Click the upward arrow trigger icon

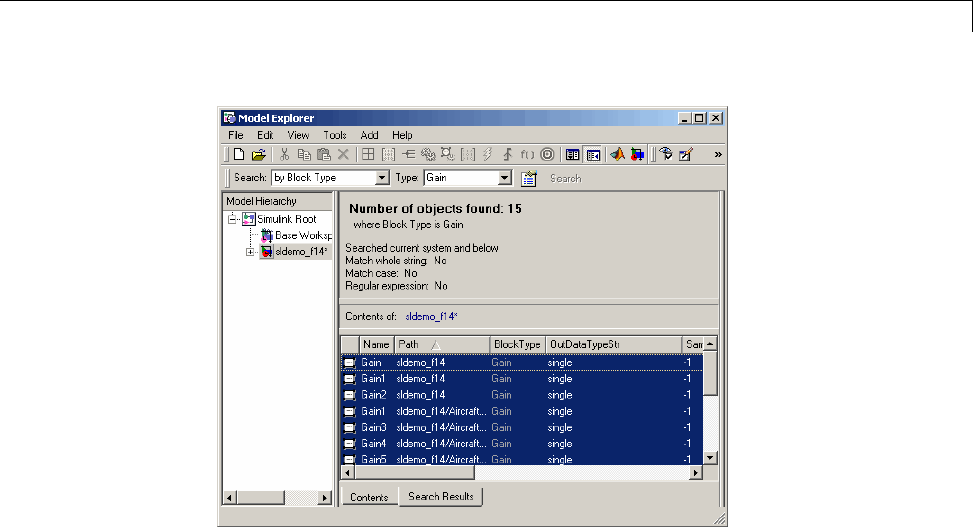click(507, 155)
